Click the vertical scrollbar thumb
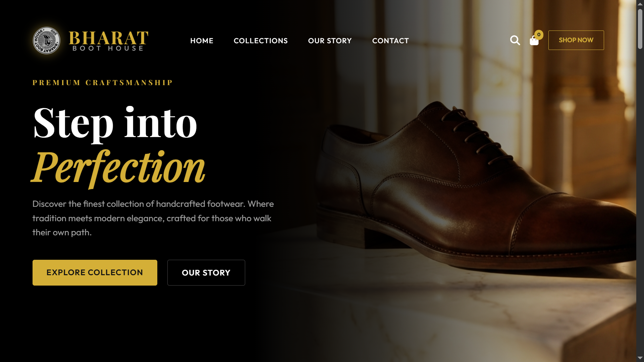644x362 pixels. point(640,29)
